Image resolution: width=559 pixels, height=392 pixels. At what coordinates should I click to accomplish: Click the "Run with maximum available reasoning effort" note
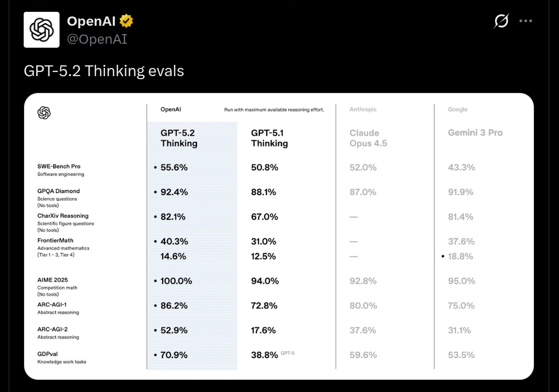pos(274,110)
